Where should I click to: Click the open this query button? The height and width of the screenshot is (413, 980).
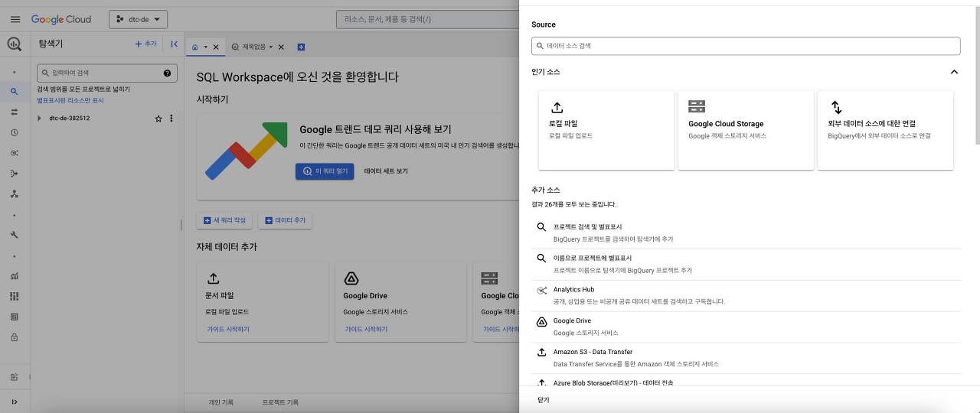click(x=325, y=171)
